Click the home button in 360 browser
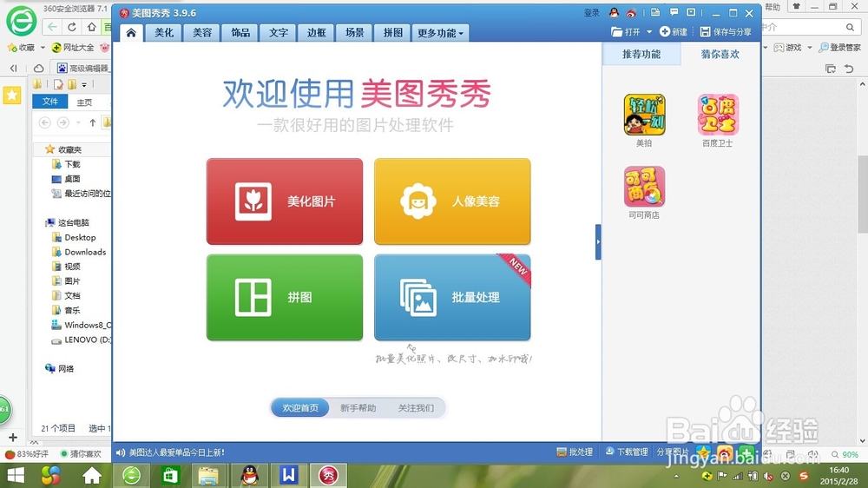This screenshot has height=488, width=868. pyautogui.click(x=91, y=27)
